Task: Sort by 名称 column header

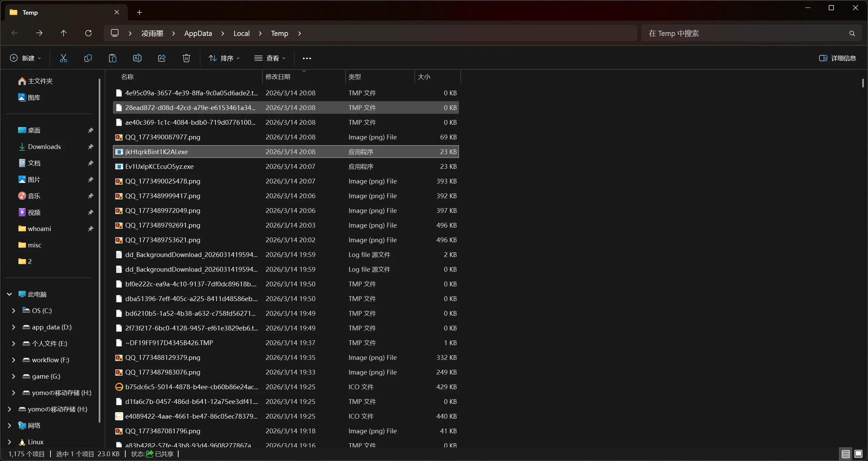Action: tap(188, 77)
